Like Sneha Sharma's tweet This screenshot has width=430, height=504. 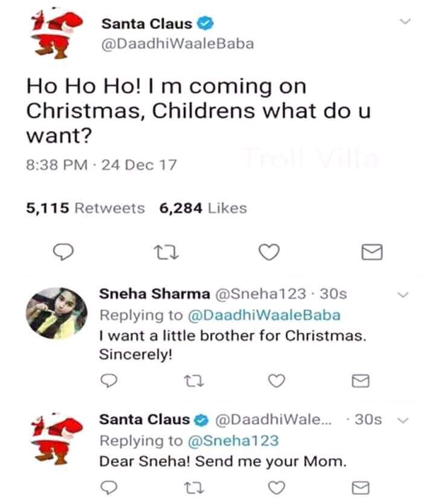point(276,381)
